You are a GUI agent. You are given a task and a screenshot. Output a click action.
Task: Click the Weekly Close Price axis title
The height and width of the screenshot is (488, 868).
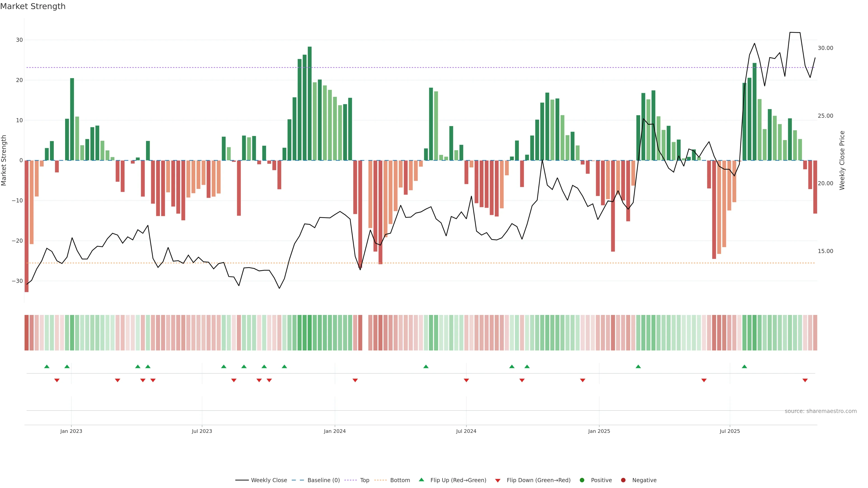tap(842, 160)
